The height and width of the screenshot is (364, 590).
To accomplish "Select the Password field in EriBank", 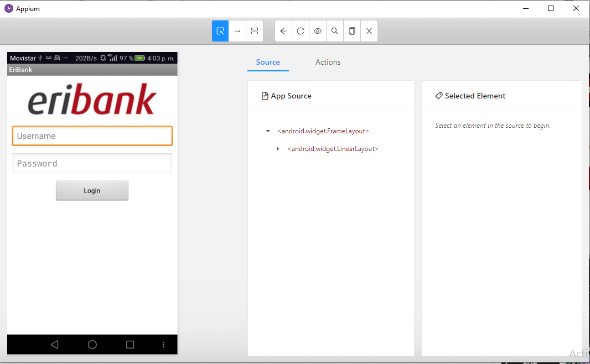I will point(92,163).
